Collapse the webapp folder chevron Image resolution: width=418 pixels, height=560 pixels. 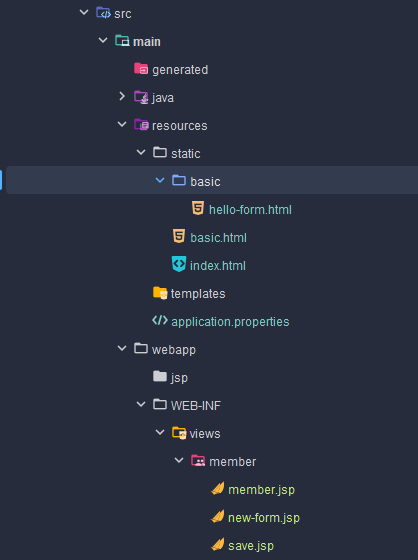(x=122, y=348)
